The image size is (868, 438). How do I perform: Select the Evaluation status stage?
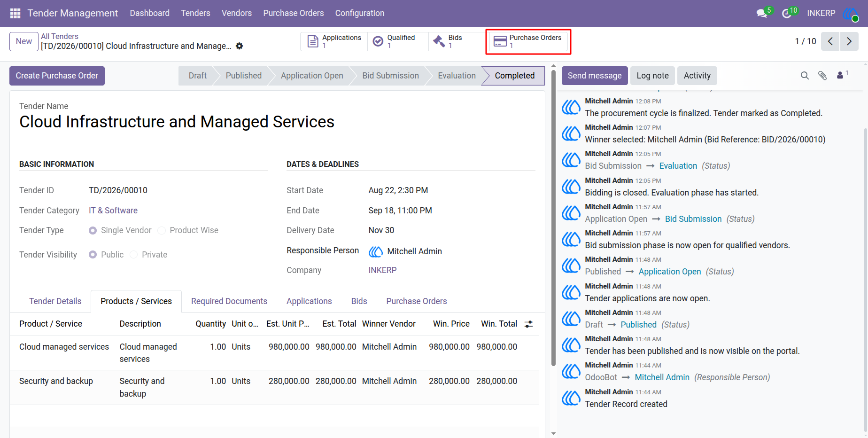pos(457,76)
